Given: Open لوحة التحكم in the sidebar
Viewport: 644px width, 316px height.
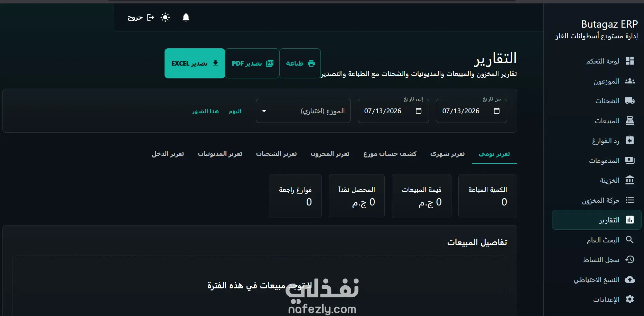Looking at the screenshot, I should pyautogui.click(x=597, y=61).
